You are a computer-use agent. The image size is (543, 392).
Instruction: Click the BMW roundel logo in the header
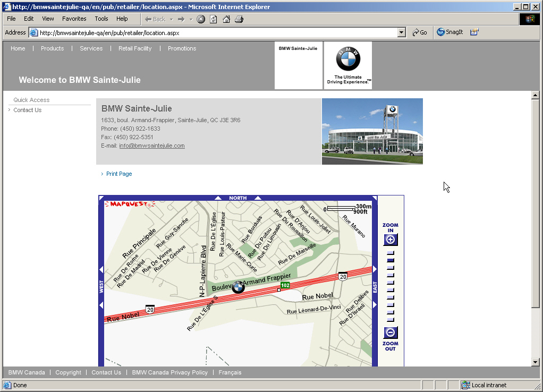(348, 59)
